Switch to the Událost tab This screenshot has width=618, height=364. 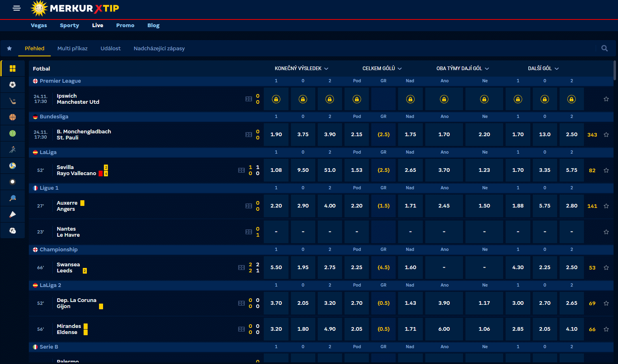pyautogui.click(x=111, y=48)
